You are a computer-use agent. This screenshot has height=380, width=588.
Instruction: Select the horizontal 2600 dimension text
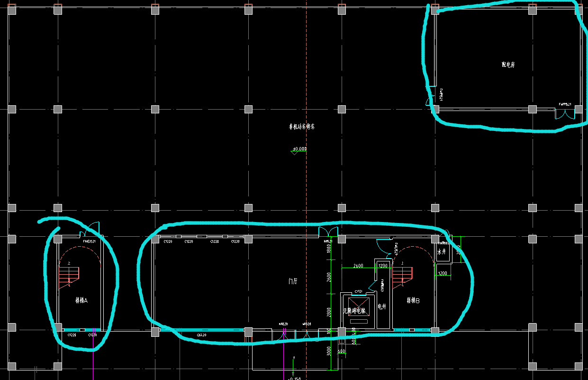358,266
